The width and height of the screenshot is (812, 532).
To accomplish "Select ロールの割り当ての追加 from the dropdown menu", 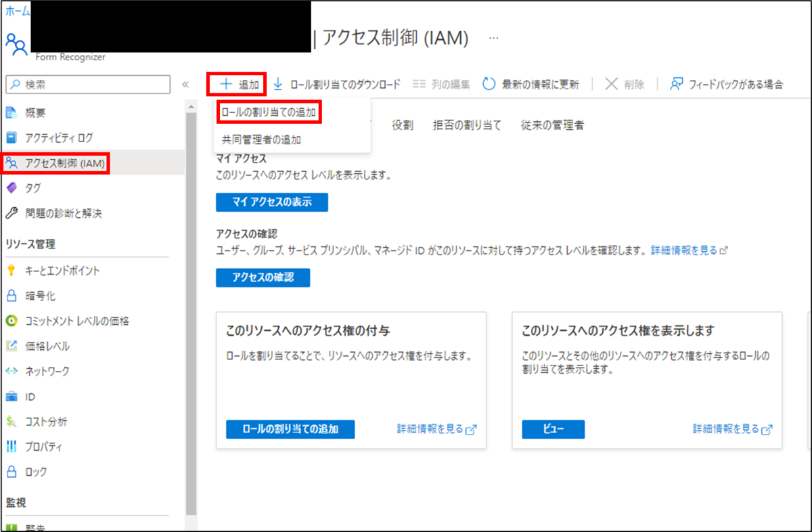I will coord(269,112).
